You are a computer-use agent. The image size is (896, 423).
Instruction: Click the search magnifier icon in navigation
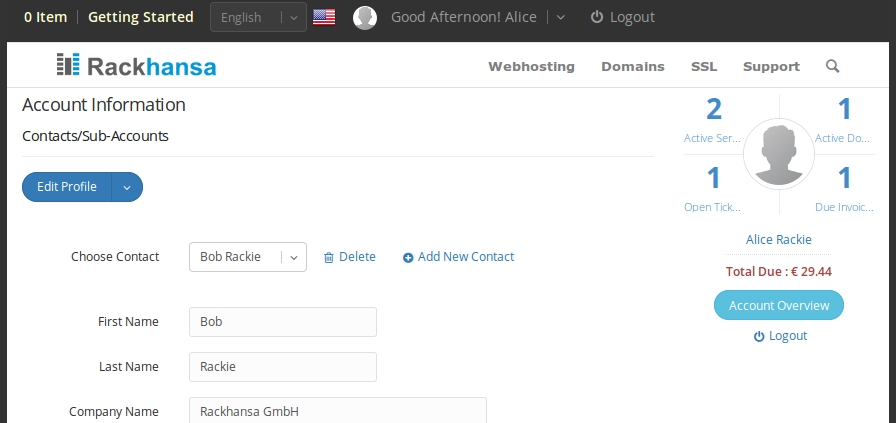pos(833,66)
